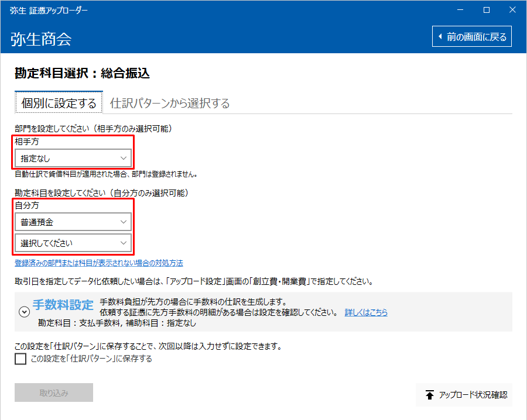This screenshot has width=527, height=420.
Task: Switch to 個別に設定する tab
Action: [59, 103]
